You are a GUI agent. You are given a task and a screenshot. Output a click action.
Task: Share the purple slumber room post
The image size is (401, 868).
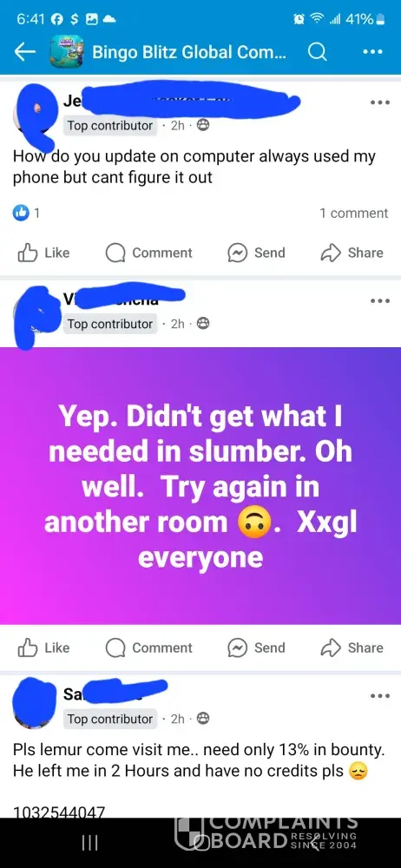coord(352,648)
